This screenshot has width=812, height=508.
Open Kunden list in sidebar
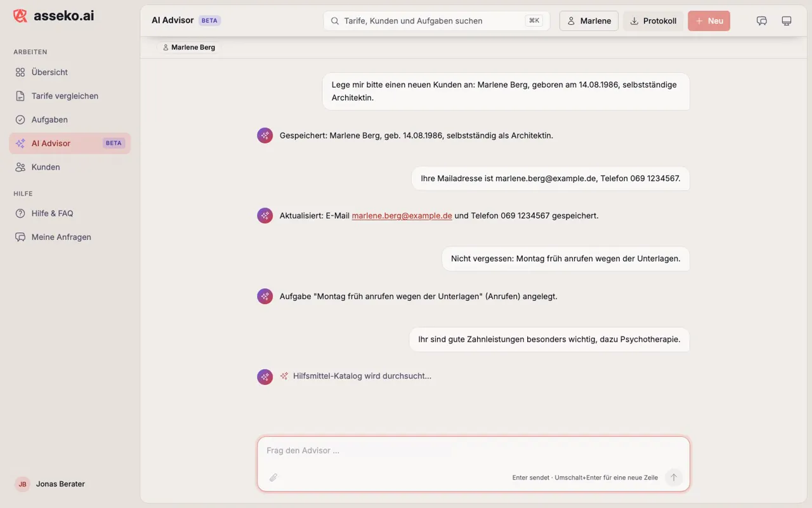click(70, 167)
